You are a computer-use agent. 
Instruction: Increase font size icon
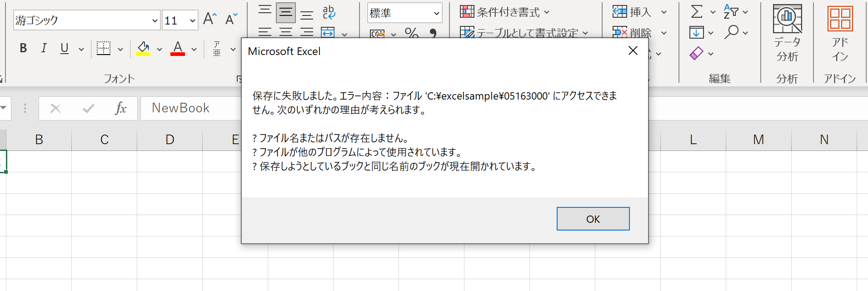tap(210, 19)
